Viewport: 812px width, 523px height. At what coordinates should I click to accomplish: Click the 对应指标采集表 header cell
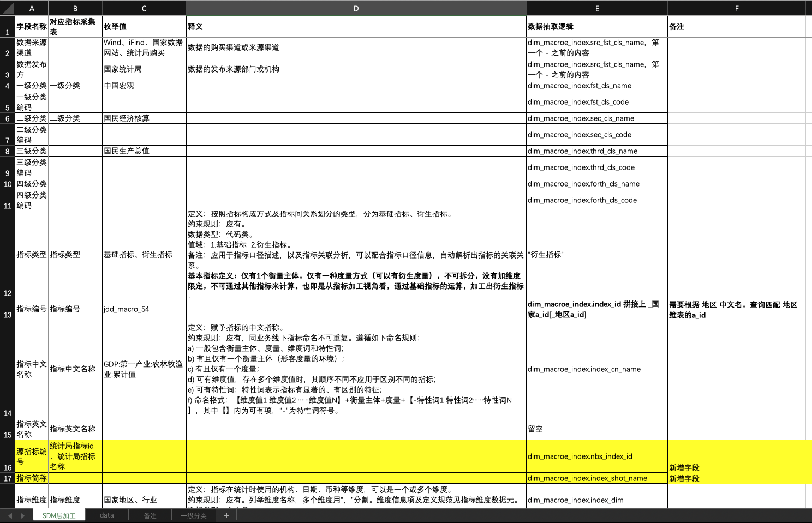75,26
